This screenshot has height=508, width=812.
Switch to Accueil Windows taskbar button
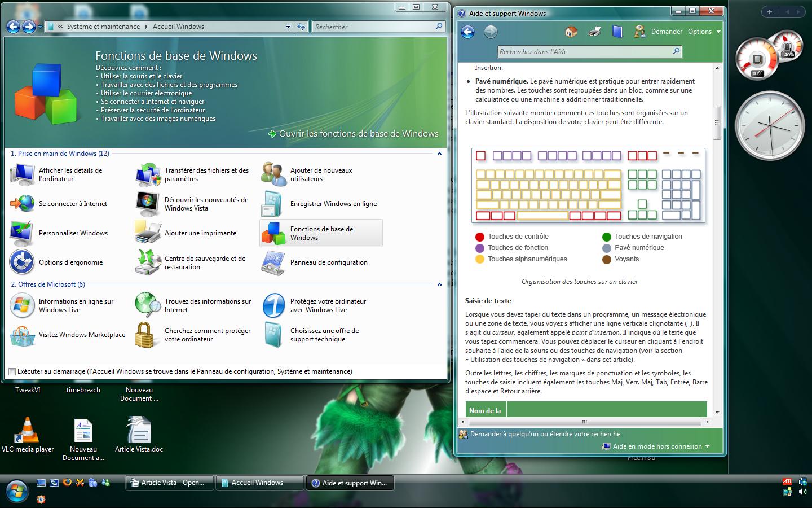pyautogui.click(x=259, y=483)
